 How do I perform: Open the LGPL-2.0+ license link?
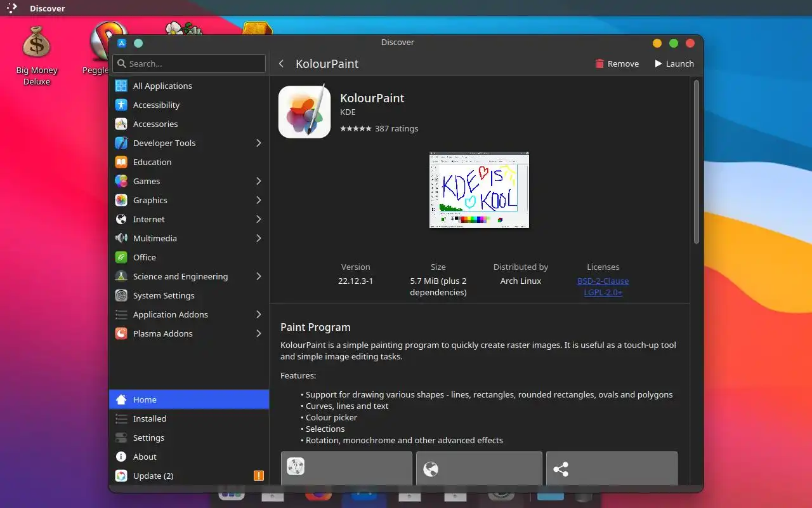point(603,292)
